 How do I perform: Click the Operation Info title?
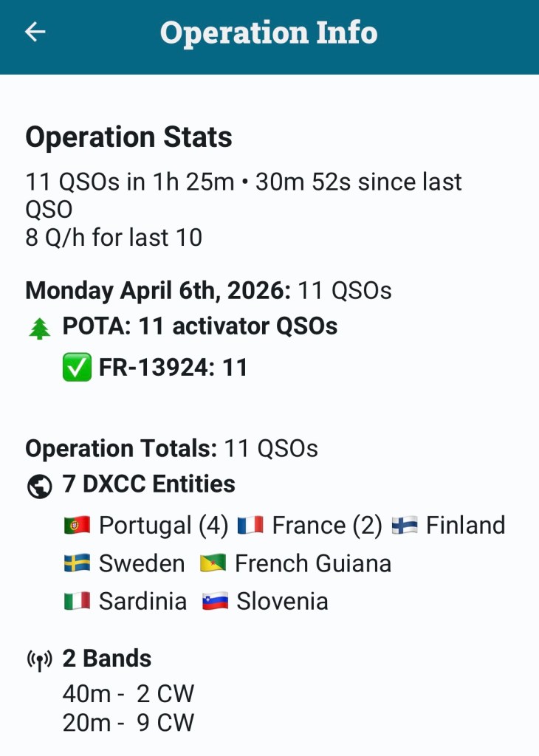pyautogui.click(x=269, y=33)
